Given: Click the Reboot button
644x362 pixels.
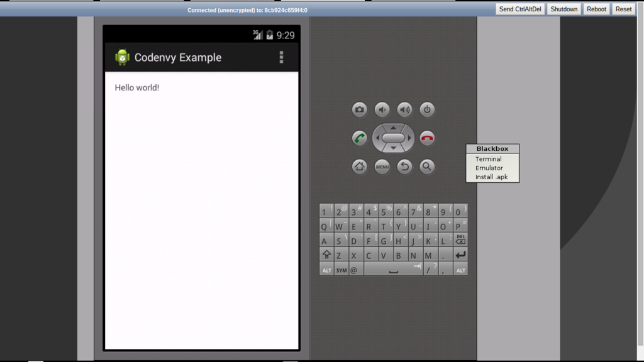Looking at the screenshot, I should coord(596,9).
